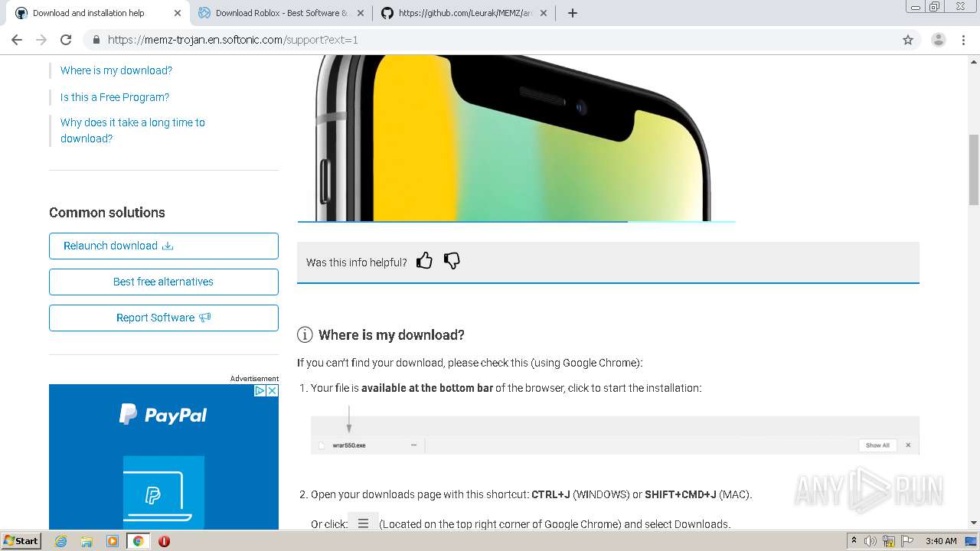Click the Start button

[21, 541]
